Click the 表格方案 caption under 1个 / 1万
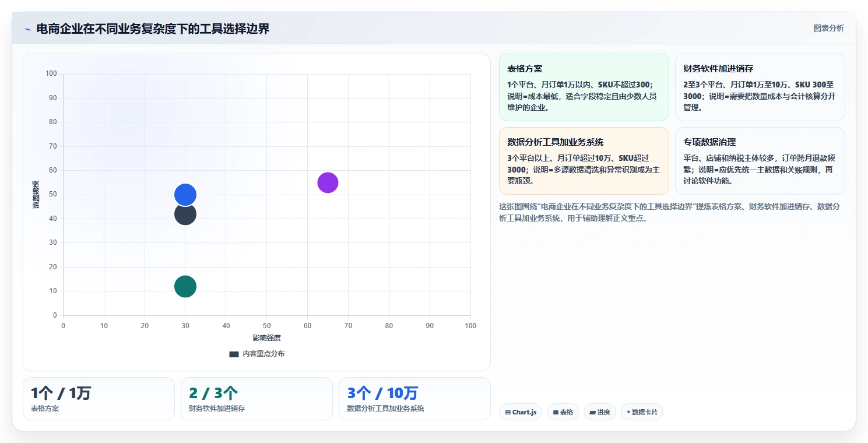Image resolution: width=868 pixels, height=443 pixels. [45, 409]
